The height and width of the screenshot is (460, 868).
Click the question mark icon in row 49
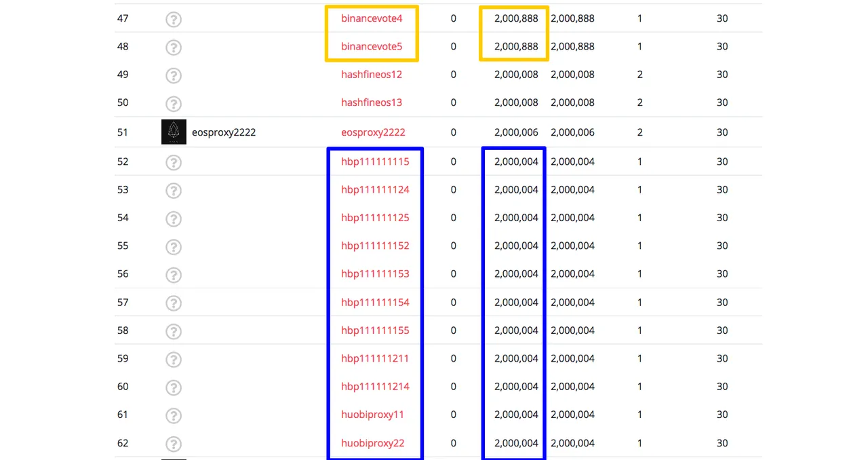(x=174, y=75)
